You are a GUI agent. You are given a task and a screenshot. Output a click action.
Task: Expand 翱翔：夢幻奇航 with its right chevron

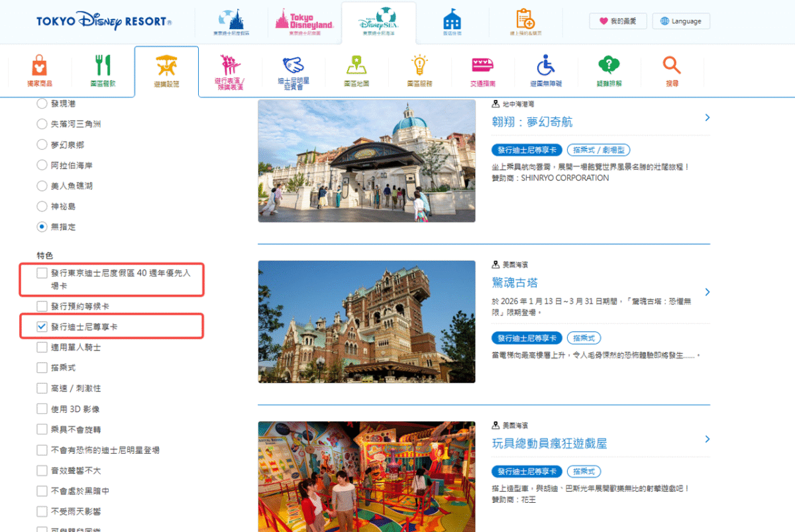(708, 118)
